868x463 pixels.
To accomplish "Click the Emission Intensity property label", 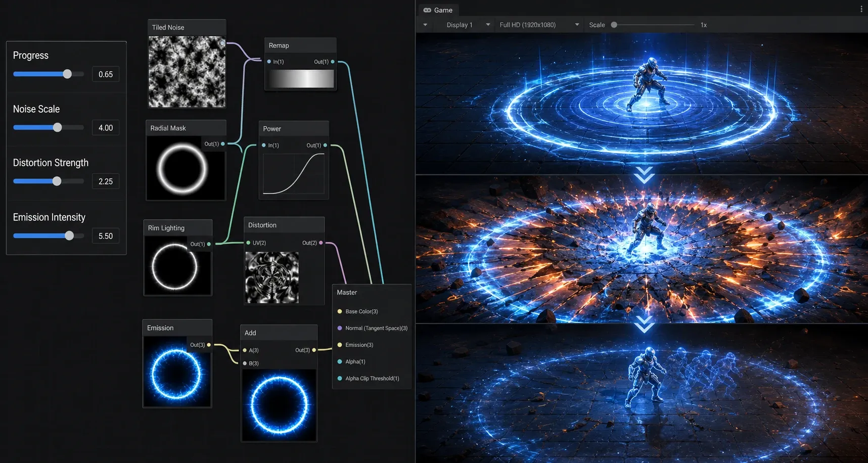I will point(49,217).
